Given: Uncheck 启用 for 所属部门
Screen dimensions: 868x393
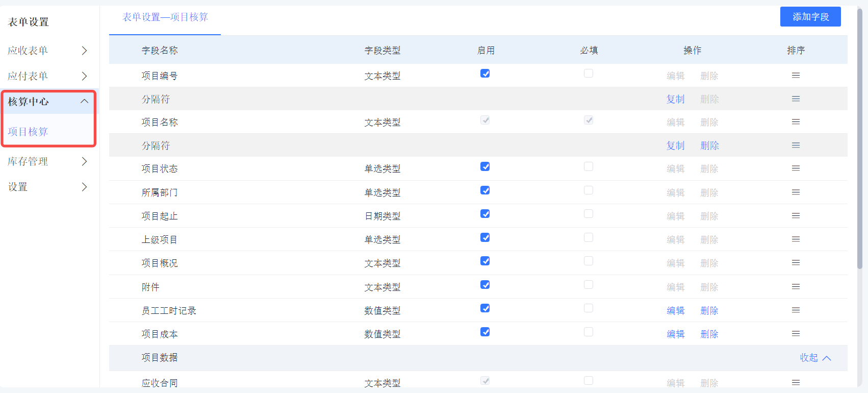Looking at the screenshot, I should pyautogui.click(x=485, y=190).
